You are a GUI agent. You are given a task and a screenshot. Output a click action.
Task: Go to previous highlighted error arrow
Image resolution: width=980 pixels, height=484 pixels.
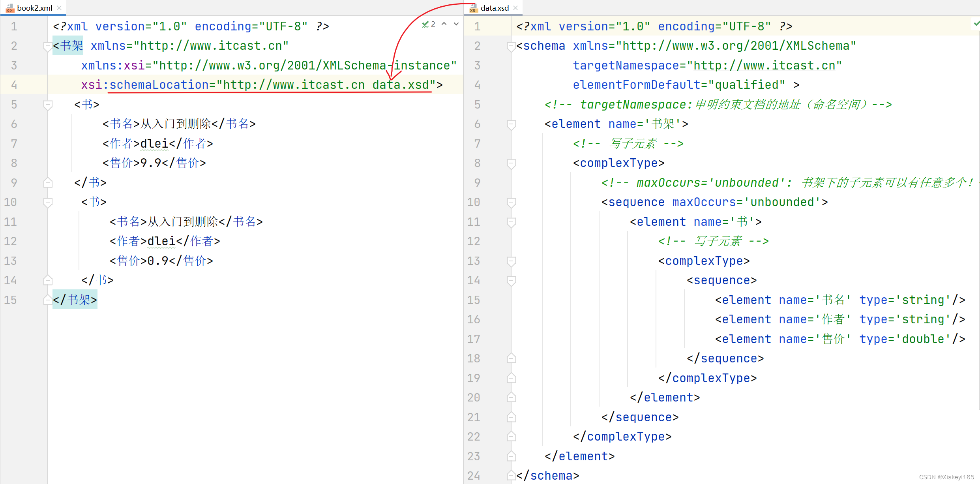pos(444,24)
